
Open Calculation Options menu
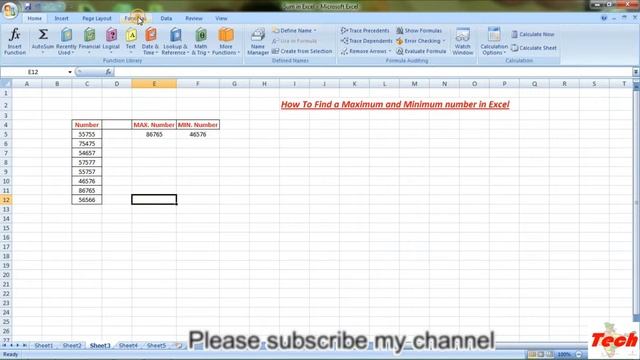[x=494, y=41]
